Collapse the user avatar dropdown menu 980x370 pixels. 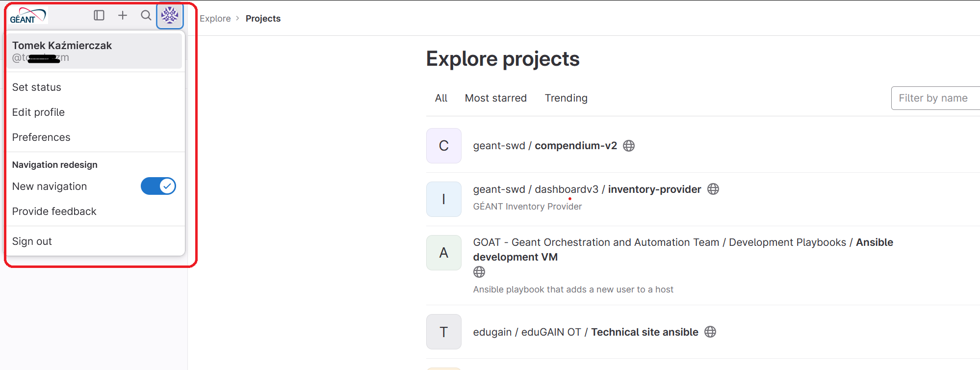(x=170, y=15)
